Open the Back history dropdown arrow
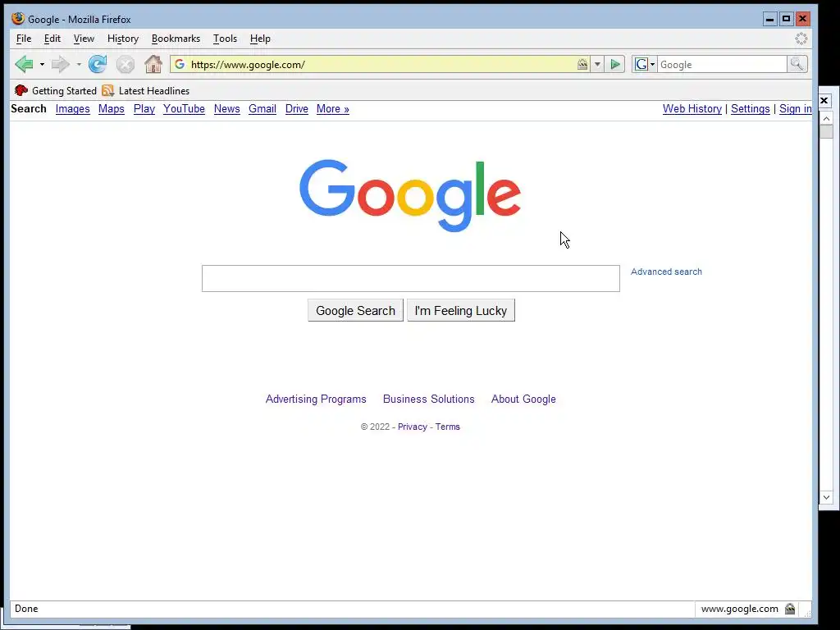 pos(42,64)
